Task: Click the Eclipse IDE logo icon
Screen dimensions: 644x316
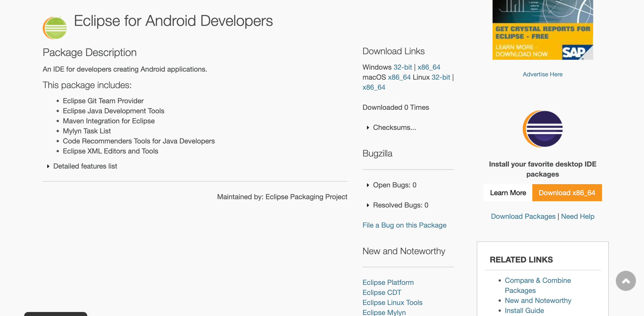Action: point(543,129)
